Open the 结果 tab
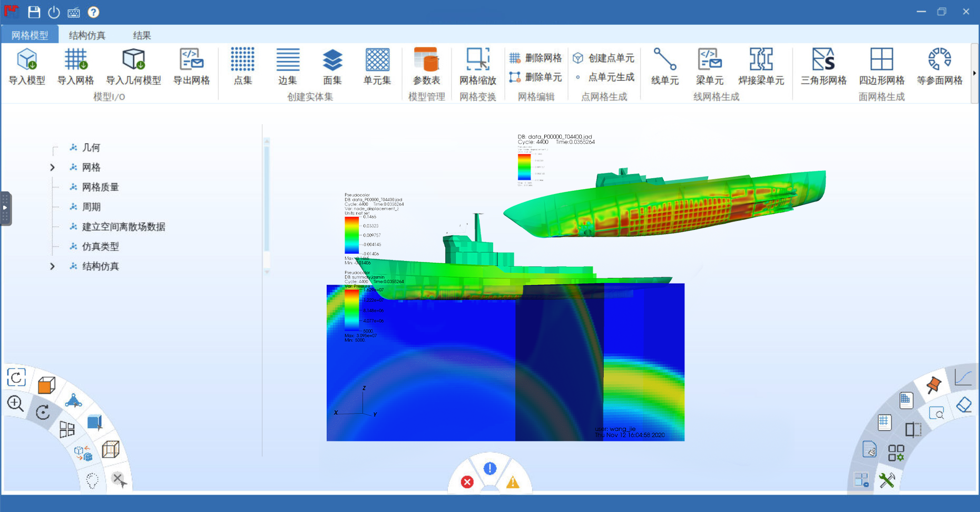 coord(142,35)
